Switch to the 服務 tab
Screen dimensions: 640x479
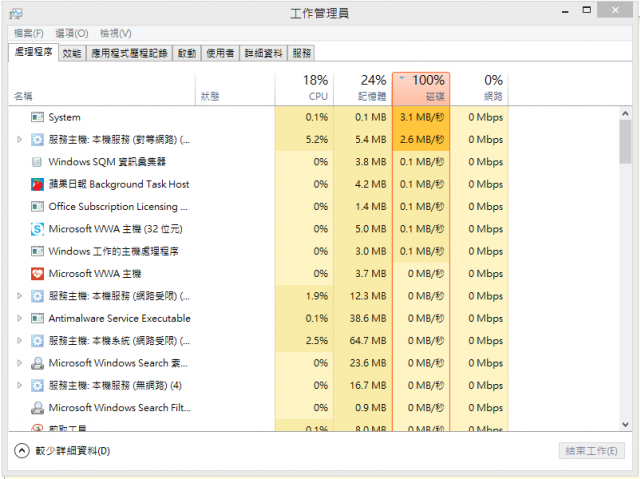301,53
